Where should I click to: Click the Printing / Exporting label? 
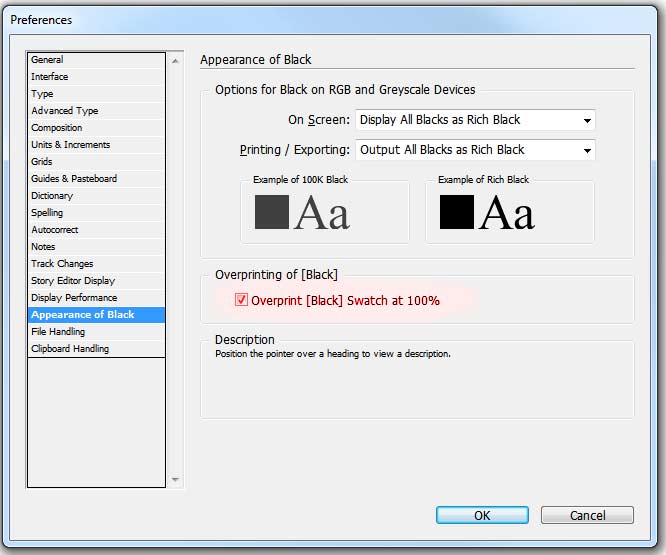[x=295, y=150]
